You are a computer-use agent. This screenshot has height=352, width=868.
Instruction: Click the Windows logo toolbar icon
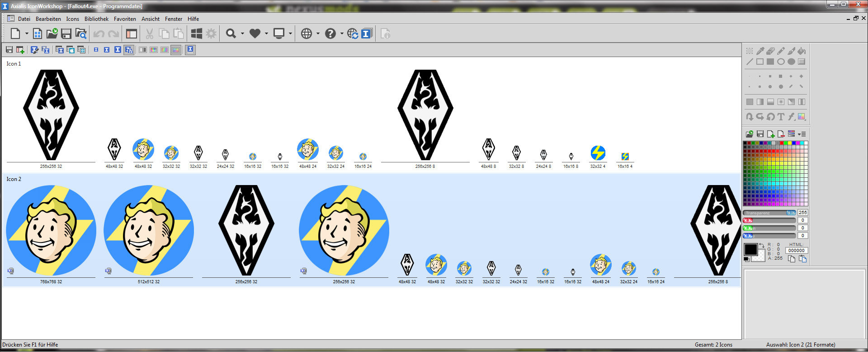tap(196, 33)
